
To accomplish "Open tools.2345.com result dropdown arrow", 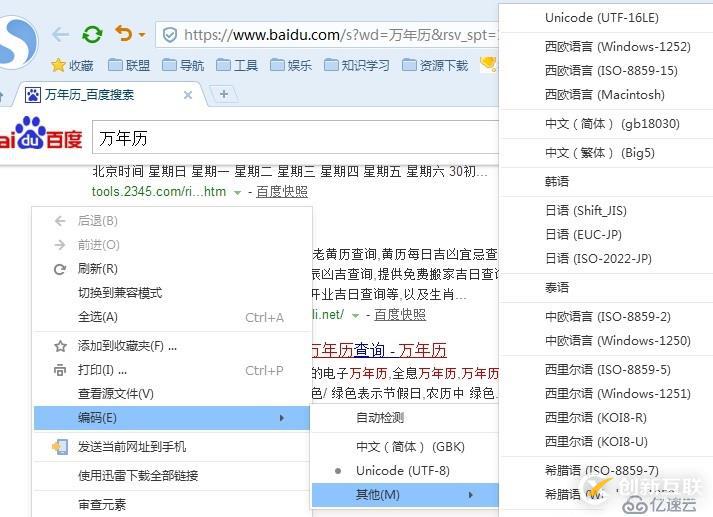I will click(x=237, y=193).
